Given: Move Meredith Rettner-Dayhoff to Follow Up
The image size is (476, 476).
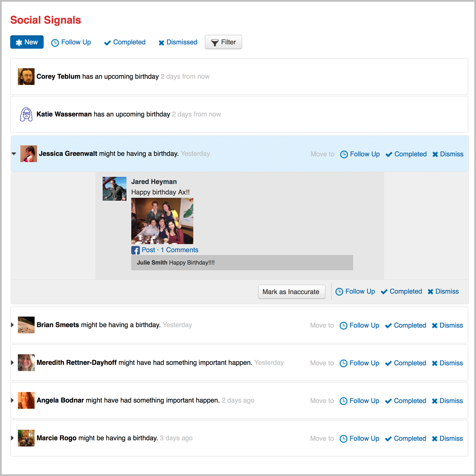Looking at the screenshot, I should pyautogui.click(x=359, y=363).
